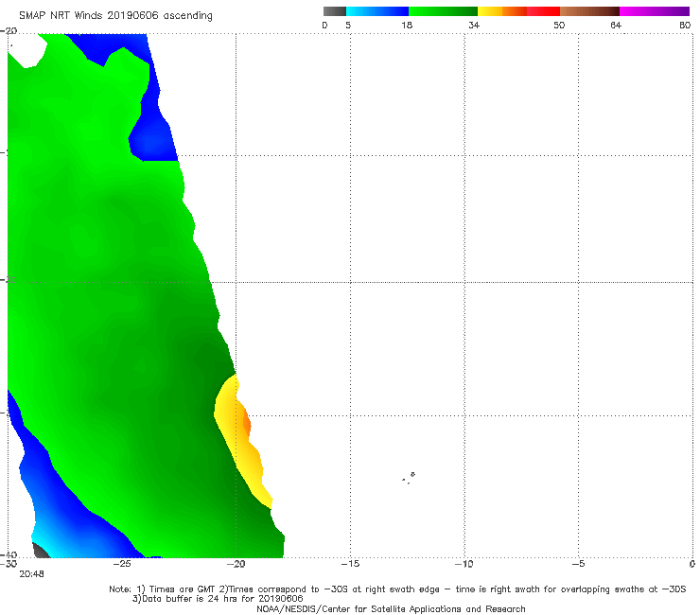Image resolution: width=700 pixels, height=615 pixels.
Task: Pick the red segment of the color bar
Action: (x=543, y=11)
